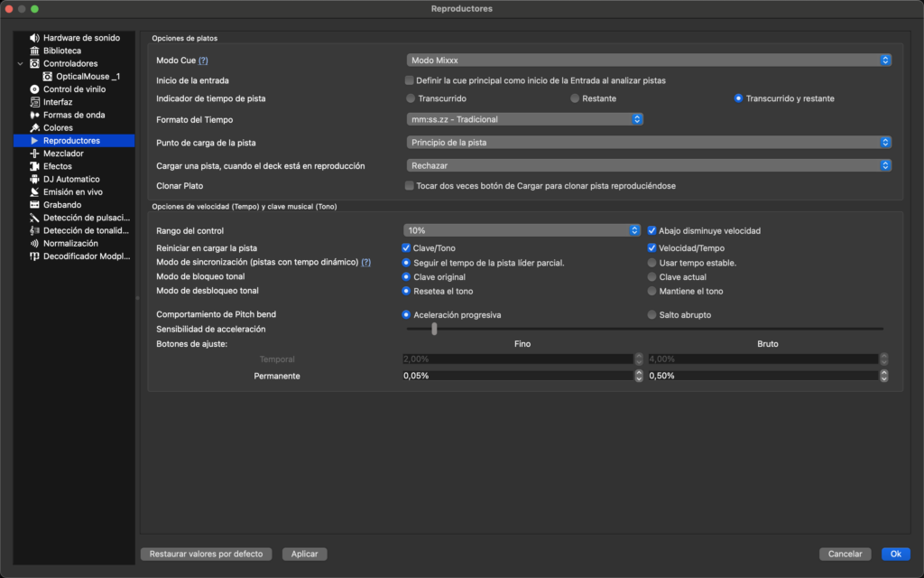The width and height of the screenshot is (924, 578).
Task: Click the Aplicar button
Action: (x=305, y=554)
